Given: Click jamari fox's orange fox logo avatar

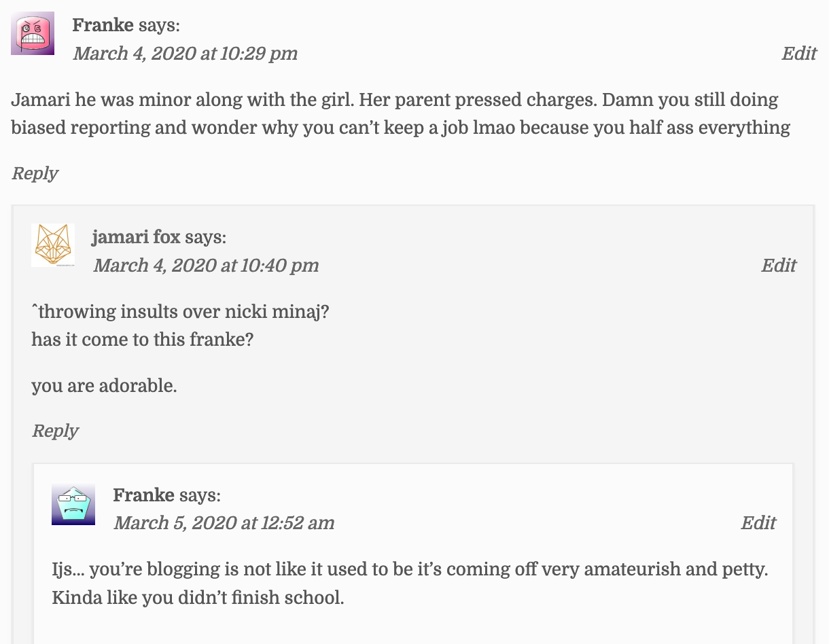Looking at the screenshot, I should (x=53, y=245).
